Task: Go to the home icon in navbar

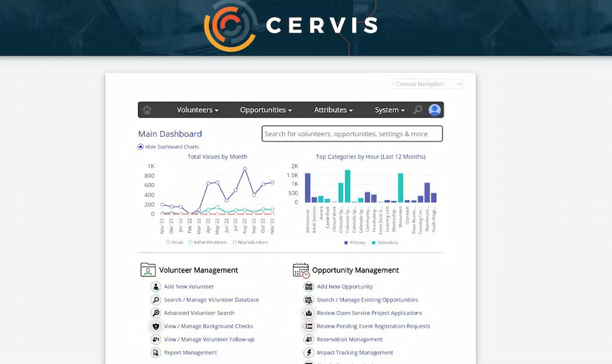Action: pyautogui.click(x=147, y=110)
